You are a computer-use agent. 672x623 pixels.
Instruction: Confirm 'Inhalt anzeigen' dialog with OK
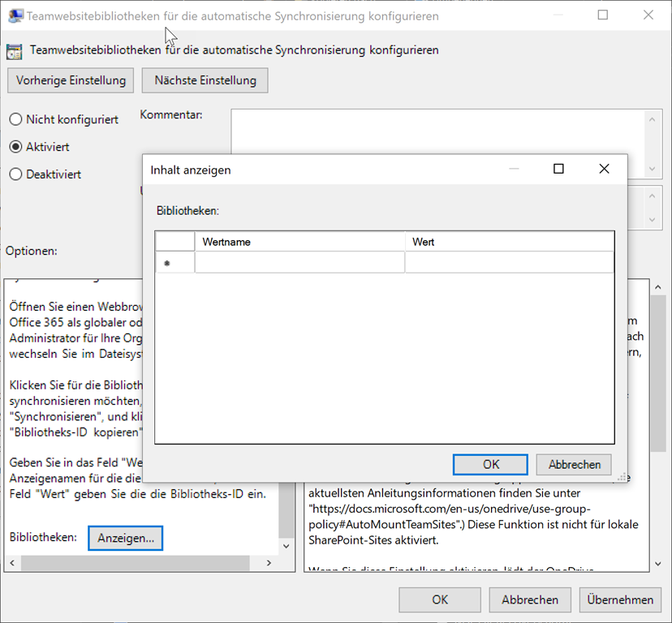point(490,464)
